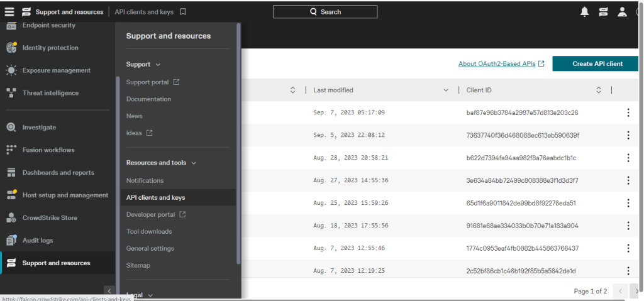Open the hamburger main menu
Screen dimensions: 644x301
pyautogui.click(x=9, y=12)
